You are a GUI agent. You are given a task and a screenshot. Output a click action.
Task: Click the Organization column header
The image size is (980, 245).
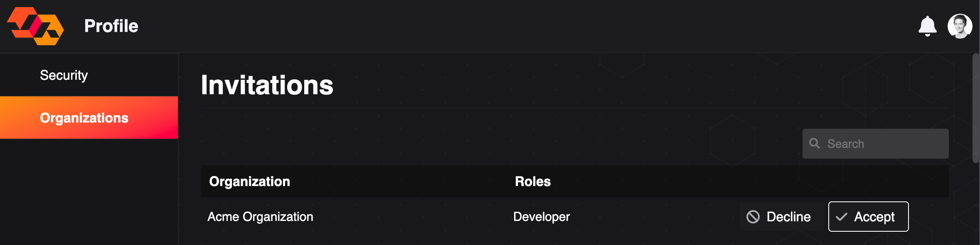tap(249, 181)
